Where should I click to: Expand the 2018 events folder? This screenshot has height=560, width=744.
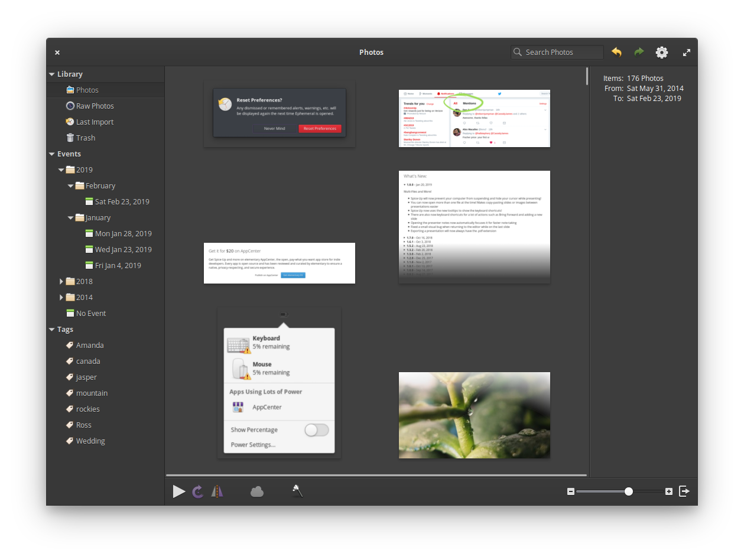coord(61,281)
